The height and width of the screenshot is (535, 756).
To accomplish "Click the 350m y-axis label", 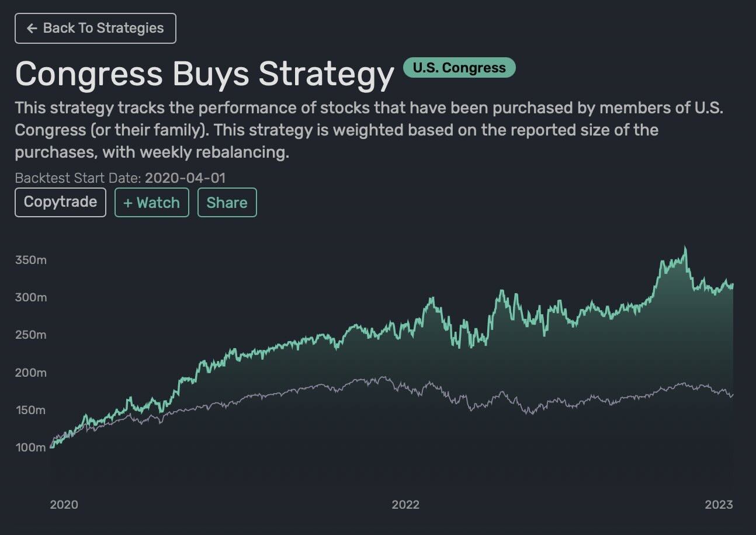I will (x=30, y=260).
